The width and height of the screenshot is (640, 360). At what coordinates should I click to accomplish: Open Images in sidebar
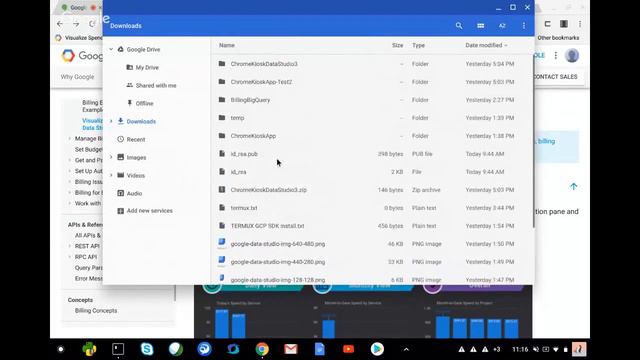[x=136, y=157]
